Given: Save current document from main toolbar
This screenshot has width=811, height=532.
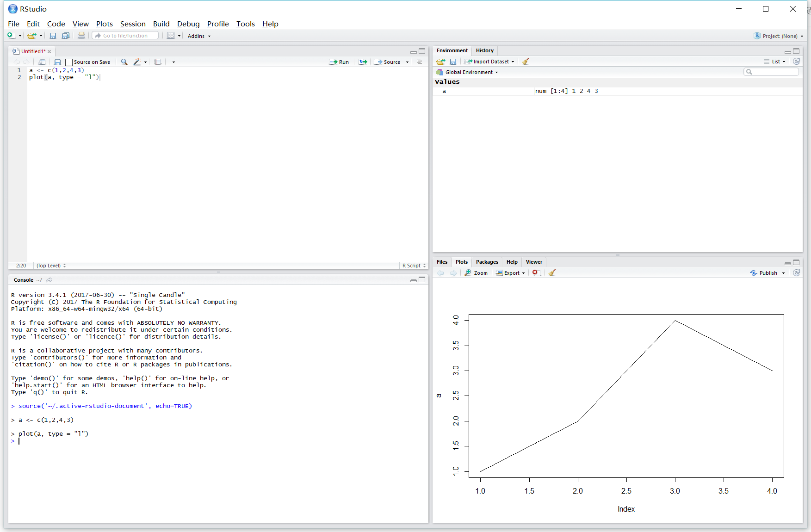Looking at the screenshot, I should click(53, 36).
